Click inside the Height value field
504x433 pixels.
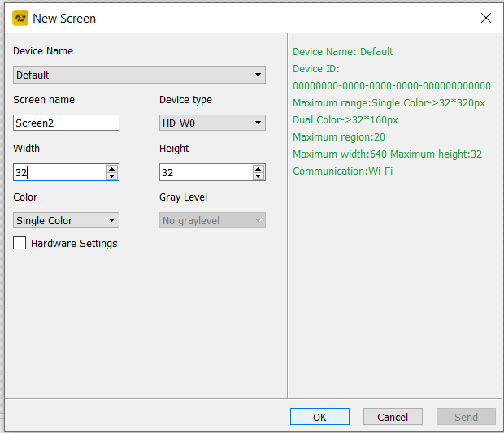[x=206, y=172]
